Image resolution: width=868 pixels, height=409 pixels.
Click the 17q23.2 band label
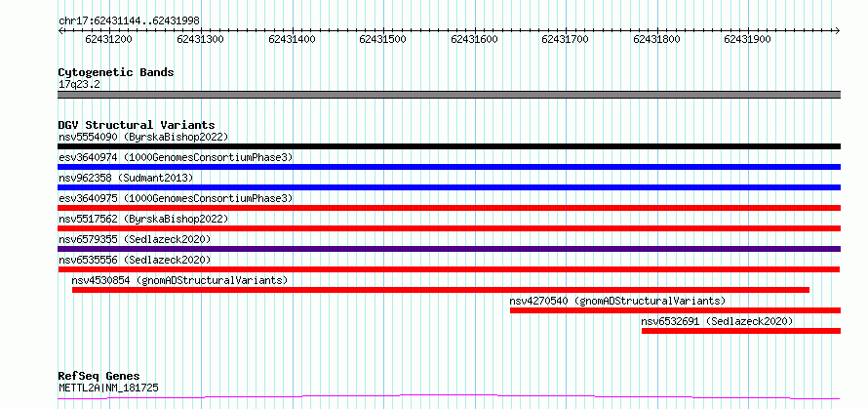80,85
